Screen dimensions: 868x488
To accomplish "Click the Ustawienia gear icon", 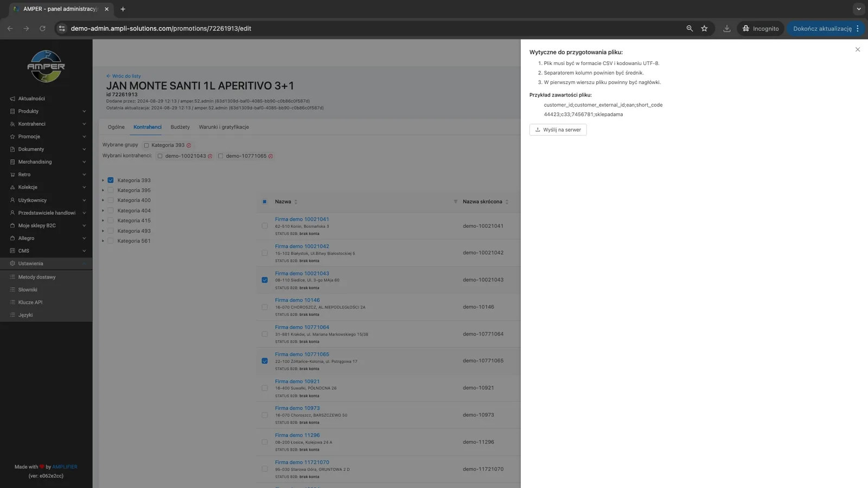I will coord(12,264).
